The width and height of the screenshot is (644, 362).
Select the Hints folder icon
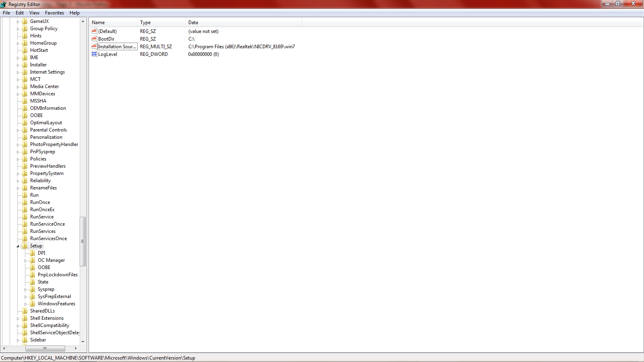(x=25, y=36)
